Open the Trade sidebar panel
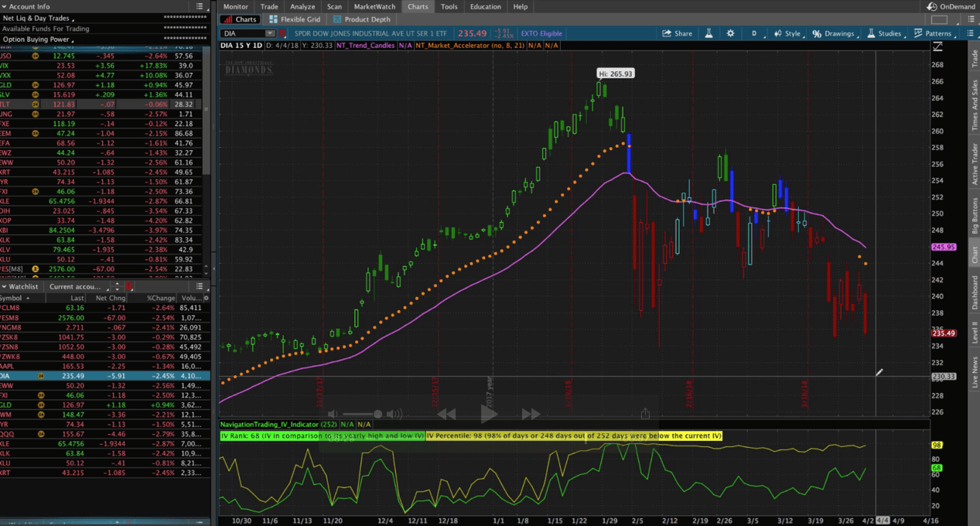Screen dimensions: 980x526 [975, 58]
